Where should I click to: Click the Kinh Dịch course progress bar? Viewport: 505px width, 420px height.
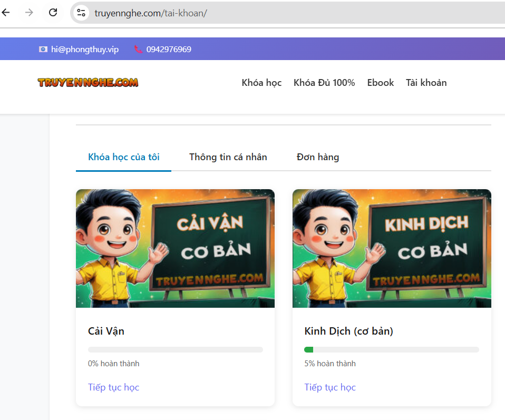392,349
